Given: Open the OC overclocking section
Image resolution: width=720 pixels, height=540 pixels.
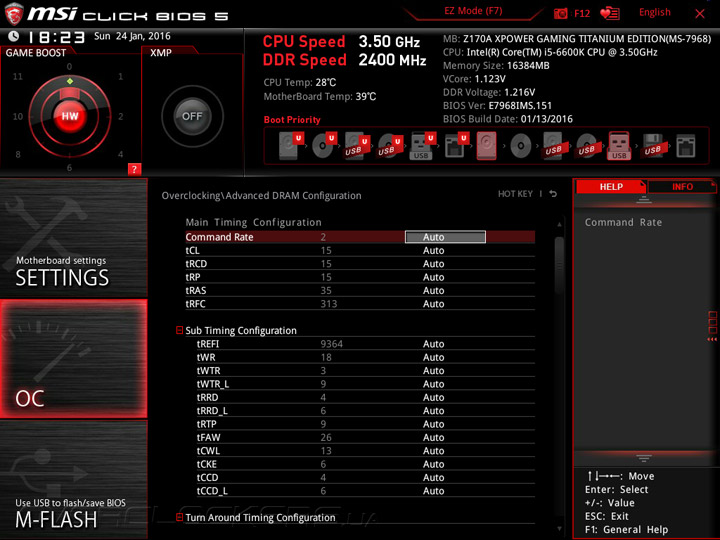Looking at the screenshot, I should (73, 359).
